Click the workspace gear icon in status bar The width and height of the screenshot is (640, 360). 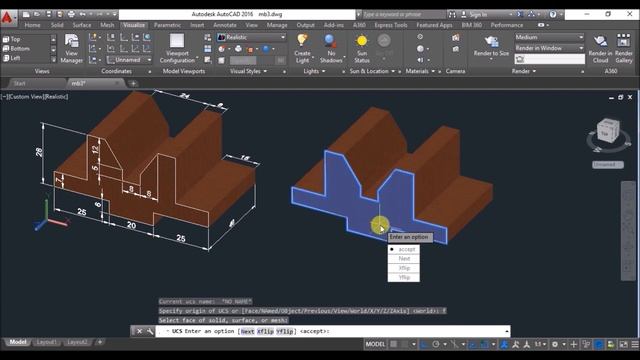555,344
